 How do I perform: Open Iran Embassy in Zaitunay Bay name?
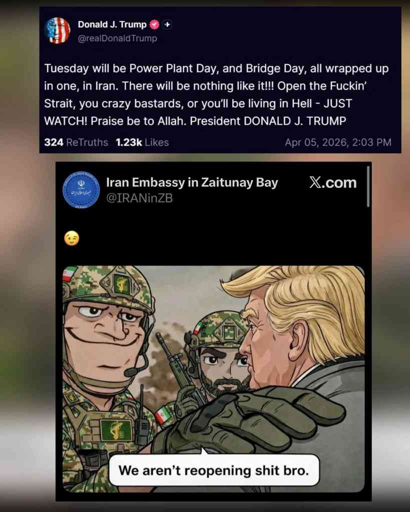click(192, 183)
